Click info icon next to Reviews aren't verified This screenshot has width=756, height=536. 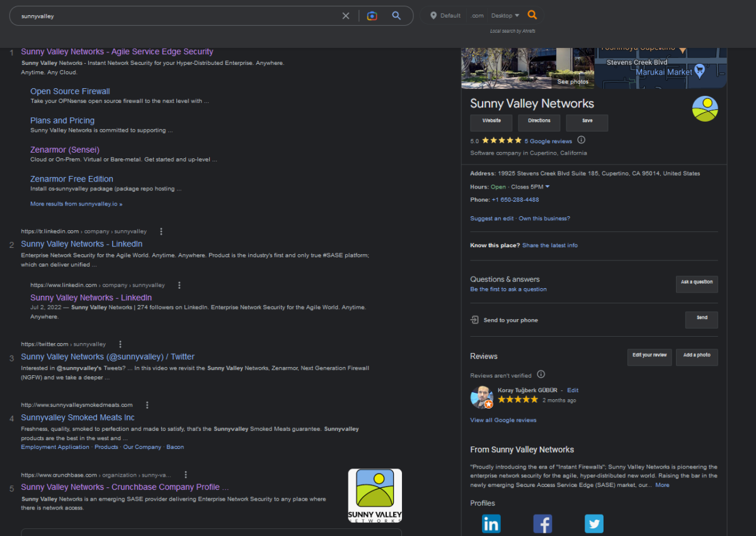click(x=541, y=374)
